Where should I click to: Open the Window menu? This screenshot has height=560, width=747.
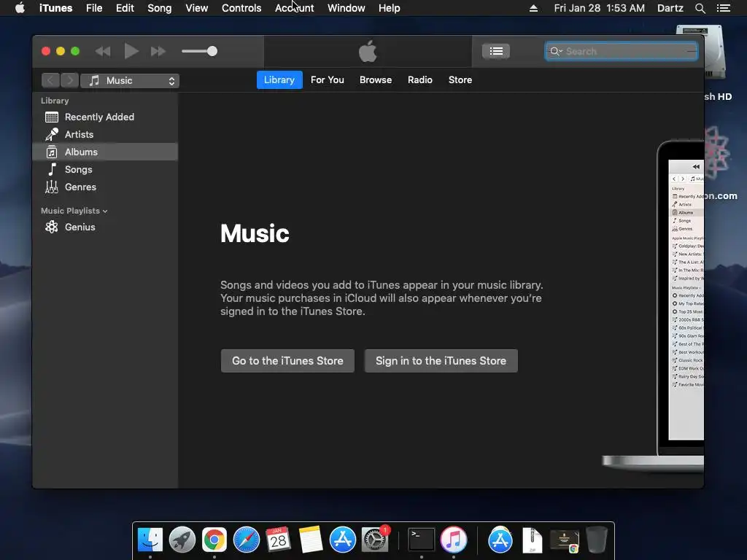point(347,8)
